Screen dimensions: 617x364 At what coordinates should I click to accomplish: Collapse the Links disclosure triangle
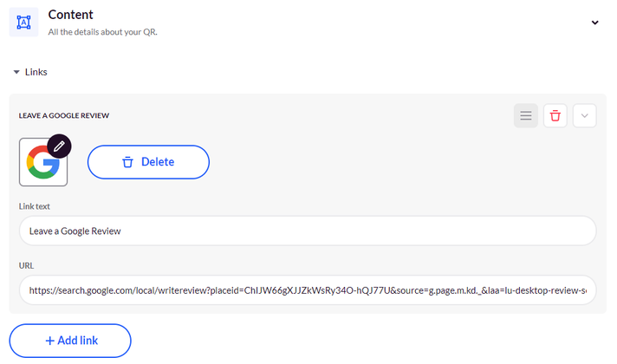pyautogui.click(x=16, y=72)
